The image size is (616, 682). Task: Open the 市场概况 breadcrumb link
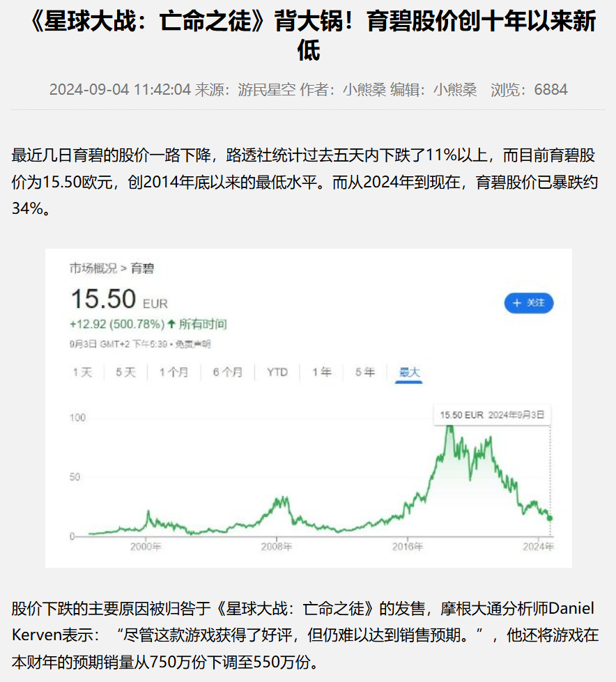93,268
